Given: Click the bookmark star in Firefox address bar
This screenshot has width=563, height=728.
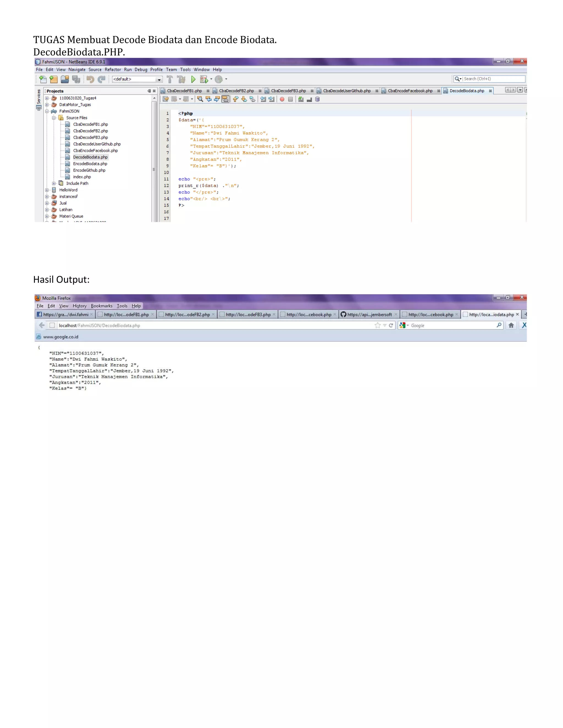Looking at the screenshot, I should [377, 325].
